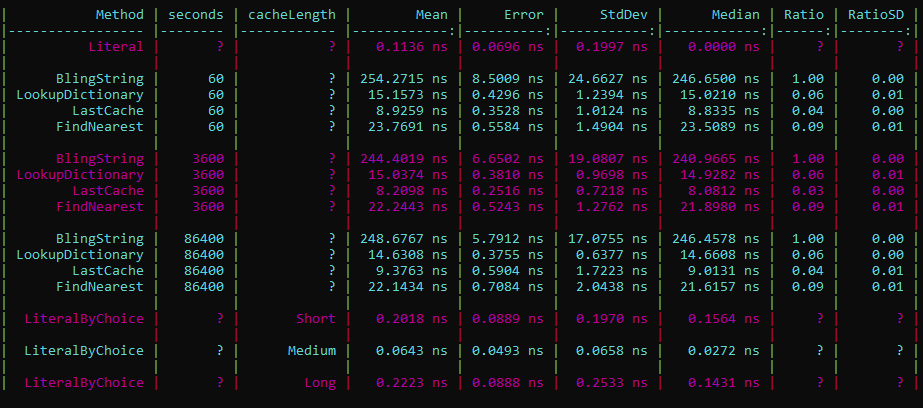Select mean value 22.1434 ns
The image size is (923, 408).
408,286
